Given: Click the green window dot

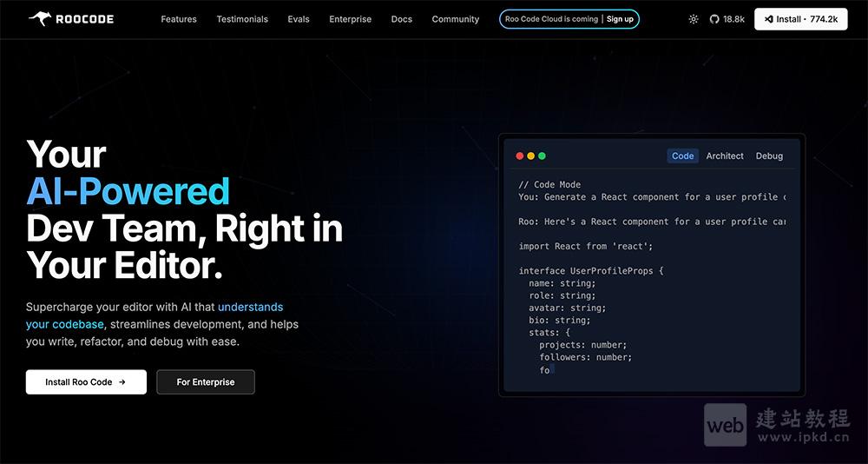Looking at the screenshot, I should (x=542, y=156).
